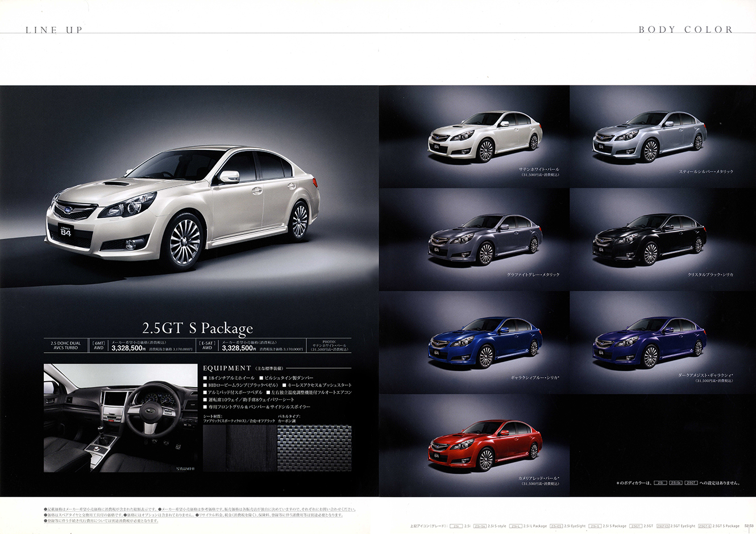Select the Galaxy Blue Silica sedan thumbnail
Screen dimensions: 756x534
484,343
